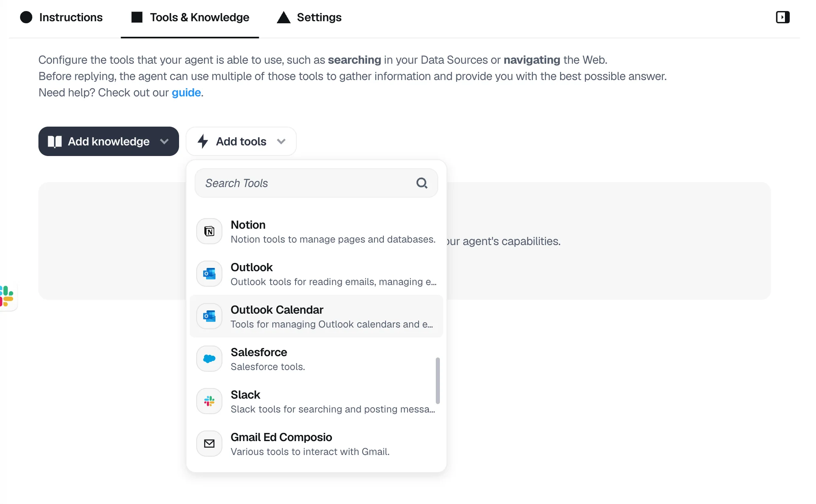
Task: Click the Outlook Calendar icon
Action: click(x=209, y=316)
